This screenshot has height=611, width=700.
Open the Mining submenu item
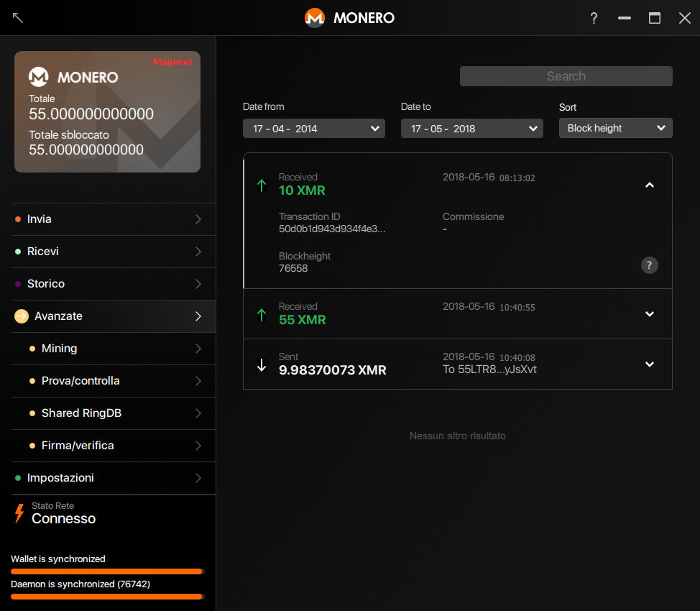[114, 349]
